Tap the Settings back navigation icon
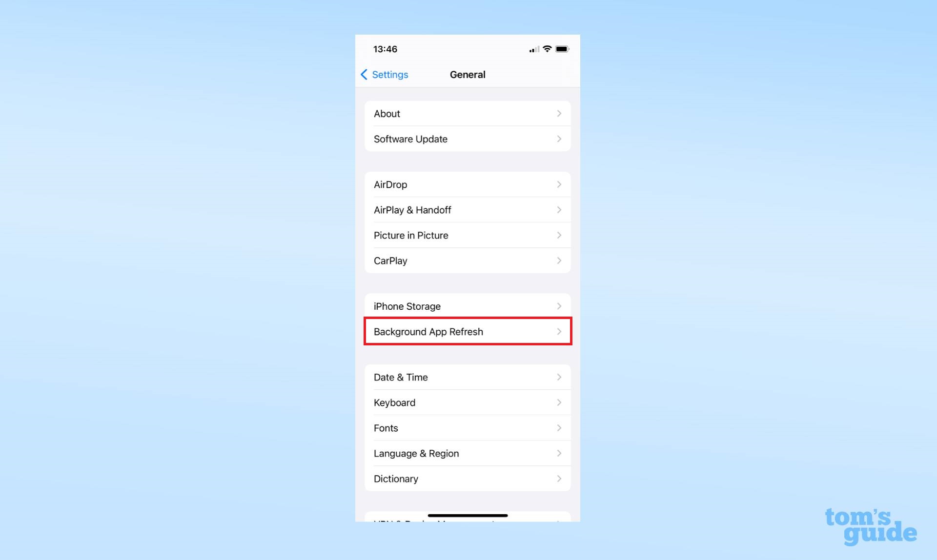 pyautogui.click(x=364, y=74)
